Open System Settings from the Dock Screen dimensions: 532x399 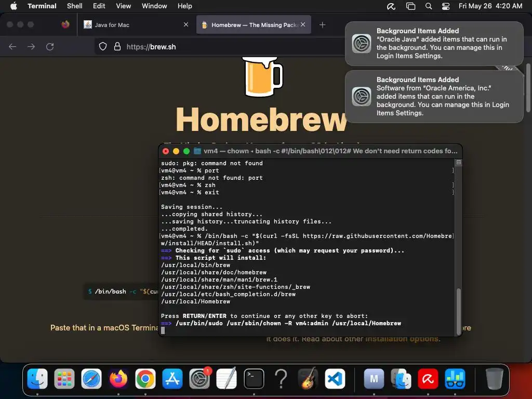(x=199, y=379)
